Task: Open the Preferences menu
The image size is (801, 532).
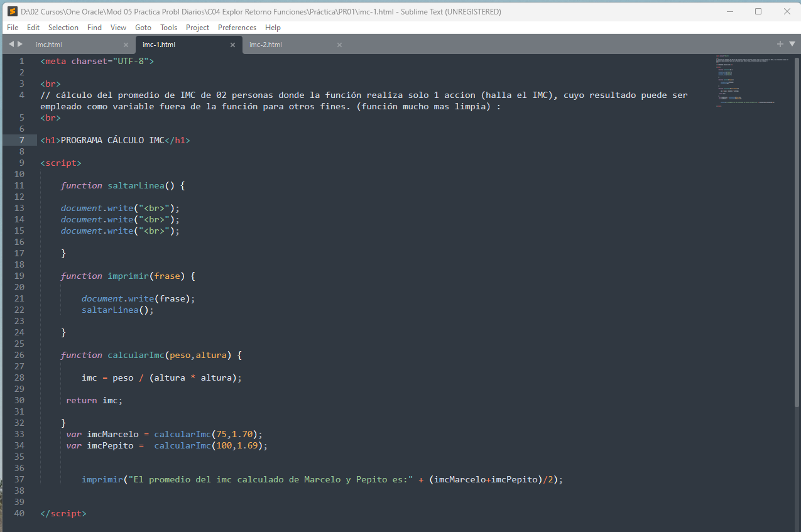Action: [237, 28]
